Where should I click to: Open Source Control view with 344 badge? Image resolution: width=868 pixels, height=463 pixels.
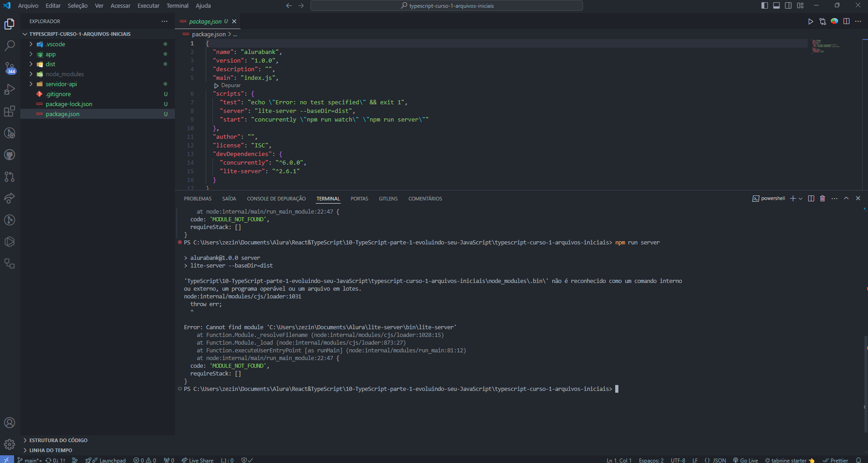(x=10, y=68)
